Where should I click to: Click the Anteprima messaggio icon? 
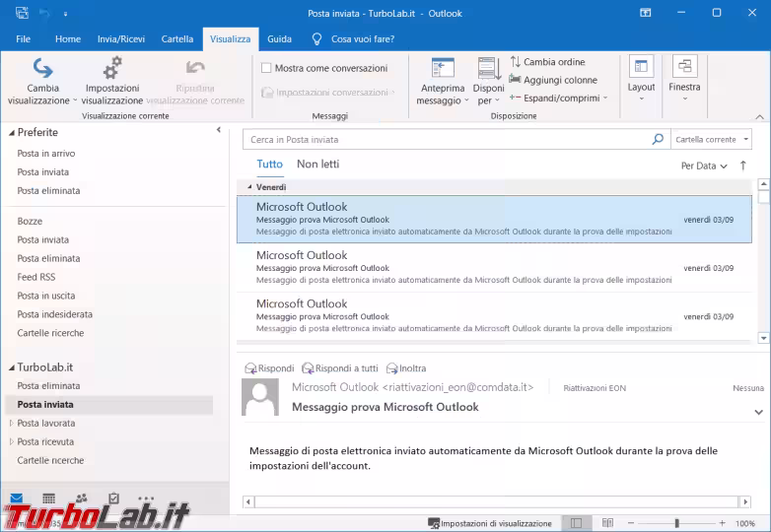[x=443, y=68]
